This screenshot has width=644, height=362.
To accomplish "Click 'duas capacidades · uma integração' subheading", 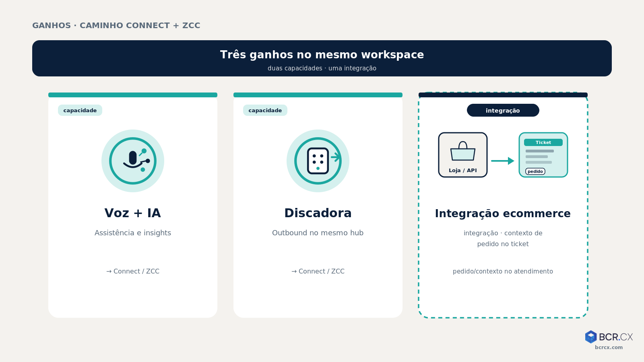I will tap(322, 68).
